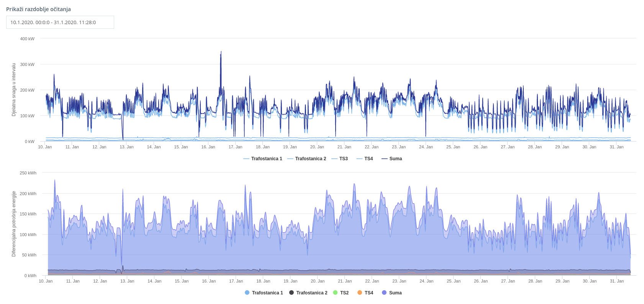Click the dark Suma line marker in the power legend
Screen dimensions: 644x304
coord(385,159)
